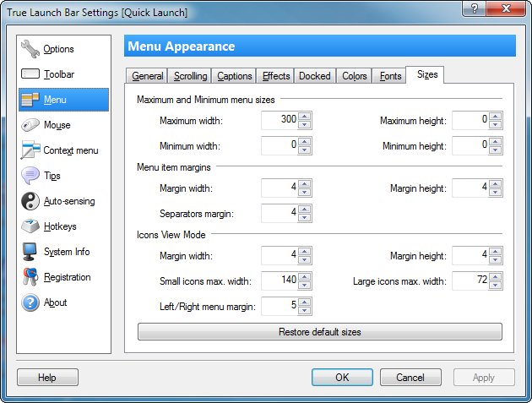Open the About question mark icon

[30, 302]
